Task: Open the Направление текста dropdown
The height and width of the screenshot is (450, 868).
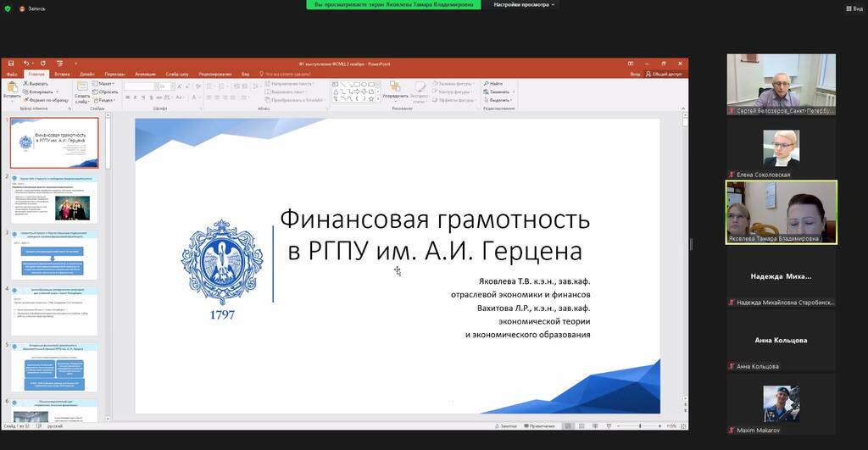Action: point(289,84)
